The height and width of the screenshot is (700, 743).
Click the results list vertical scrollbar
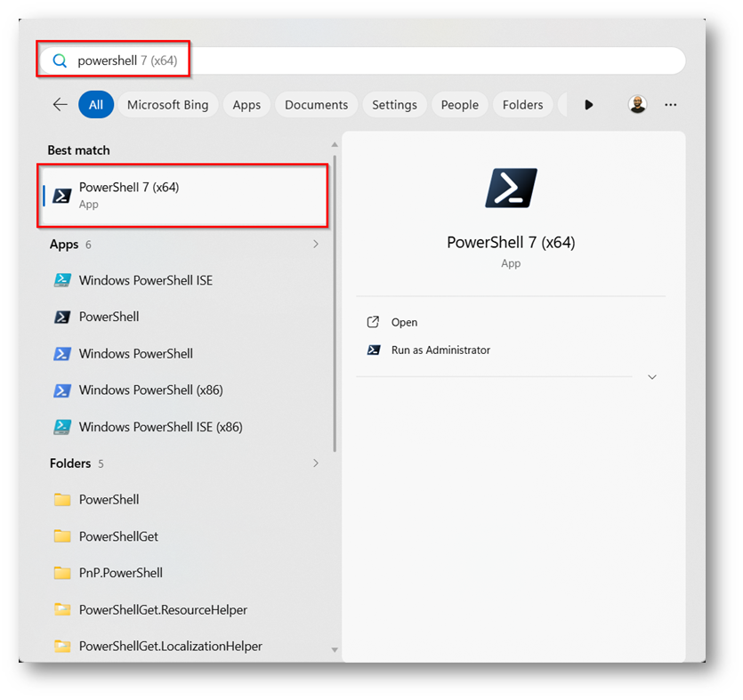pos(335,302)
